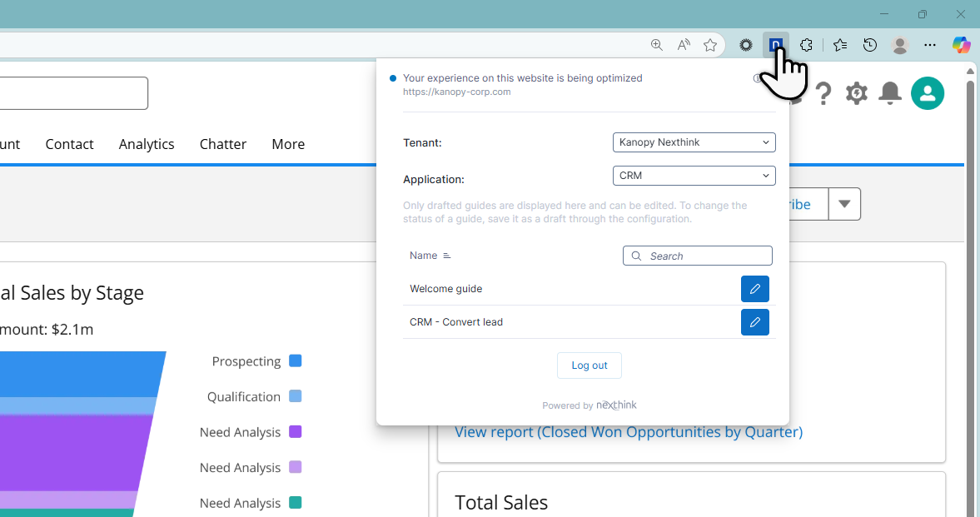980x517 pixels.
Task: Open the Chatter tab
Action: (x=222, y=144)
